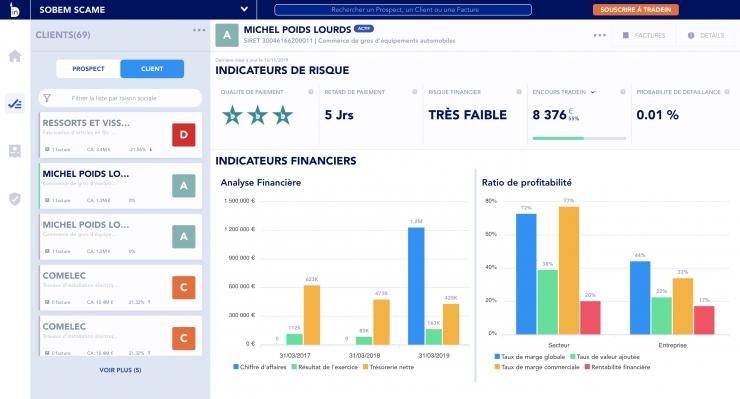Open the Détails tab

pyautogui.click(x=706, y=35)
